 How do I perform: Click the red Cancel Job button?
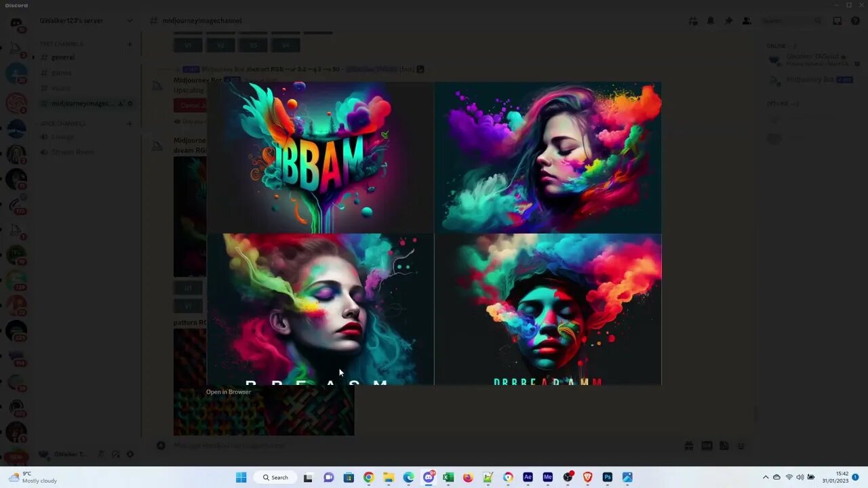(191, 106)
